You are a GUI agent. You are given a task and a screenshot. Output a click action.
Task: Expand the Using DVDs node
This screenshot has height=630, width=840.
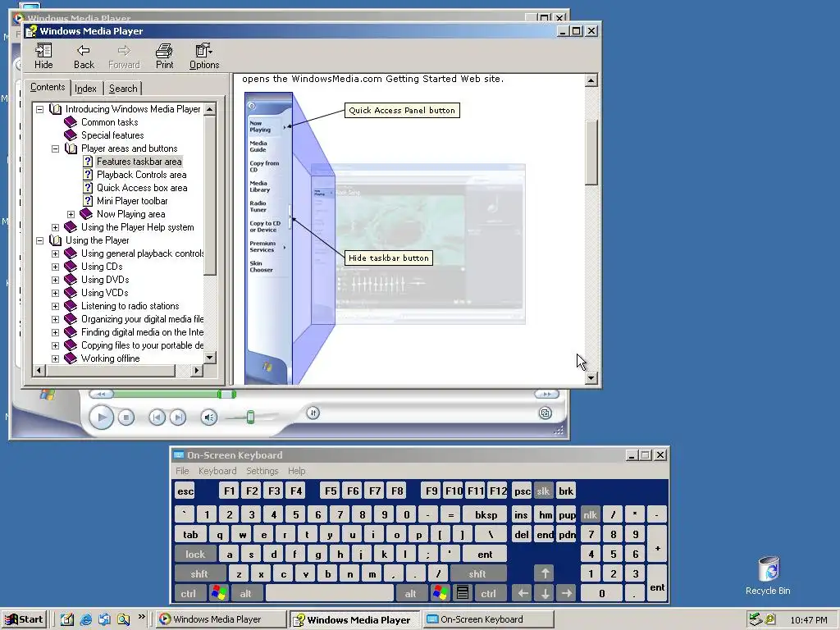click(55, 280)
